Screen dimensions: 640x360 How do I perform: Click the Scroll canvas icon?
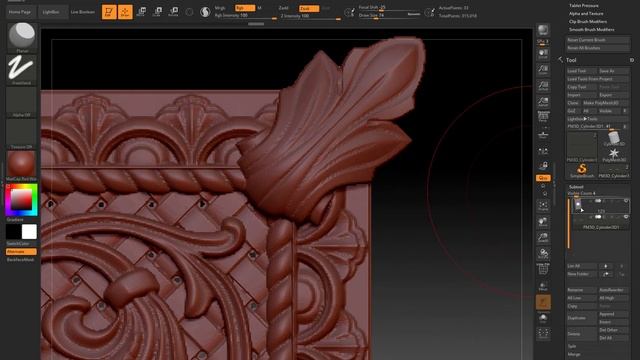[543, 54]
